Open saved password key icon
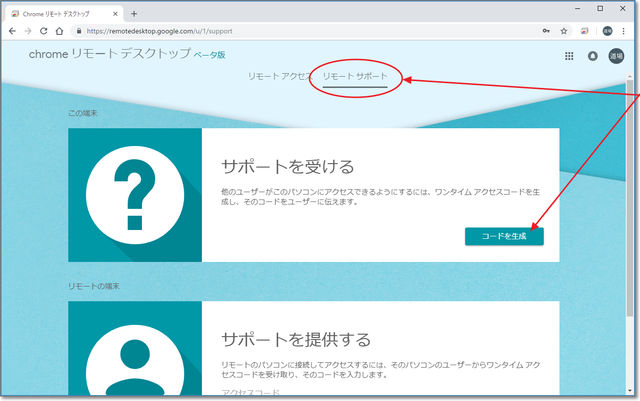 coord(547,31)
